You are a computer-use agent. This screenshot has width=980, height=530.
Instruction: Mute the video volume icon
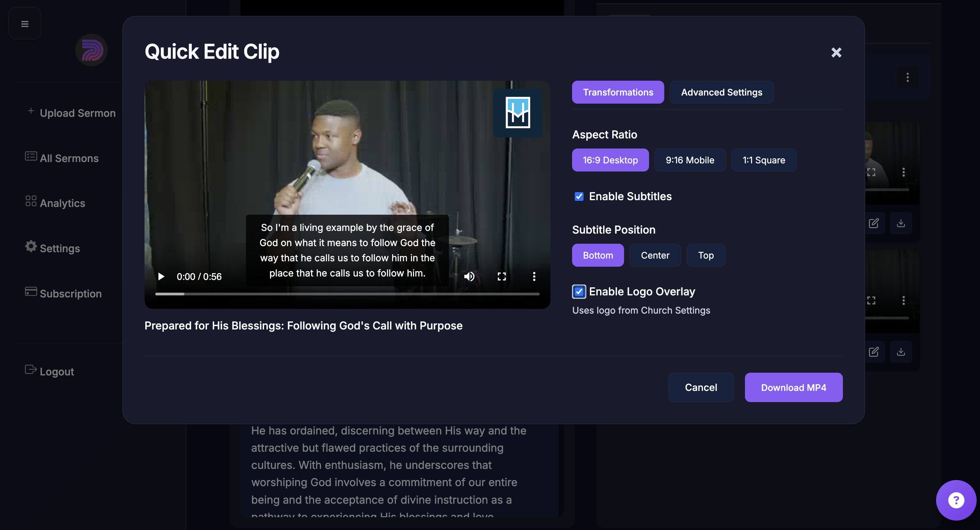pyautogui.click(x=469, y=276)
